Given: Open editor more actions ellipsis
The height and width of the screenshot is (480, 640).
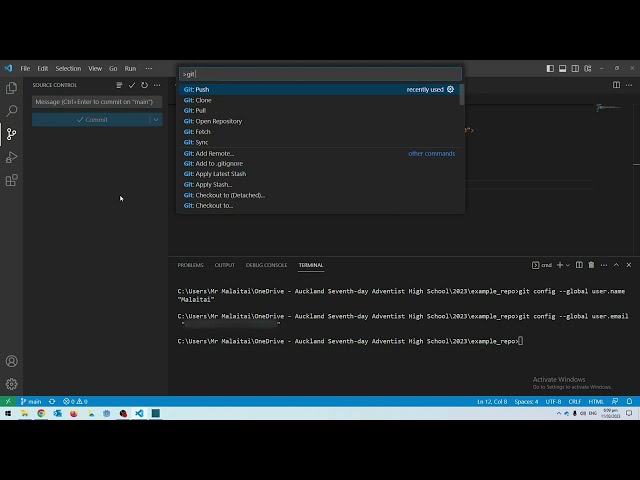Looking at the screenshot, I should coord(629,85).
